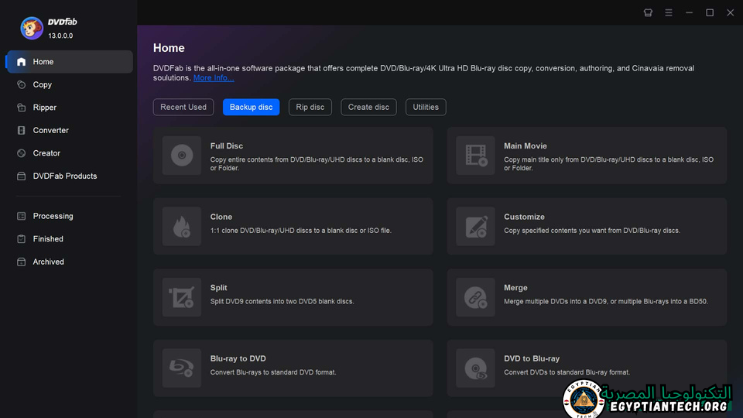Select the DVD to Blu-ray icon
Image resolution: width=743 pixels, height=418 pixels.
[475, 368]
